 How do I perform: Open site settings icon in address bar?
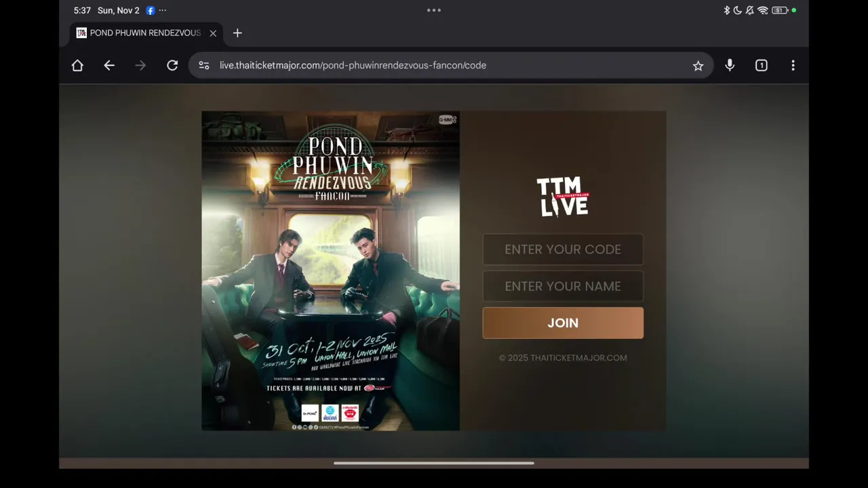(203, 66)
